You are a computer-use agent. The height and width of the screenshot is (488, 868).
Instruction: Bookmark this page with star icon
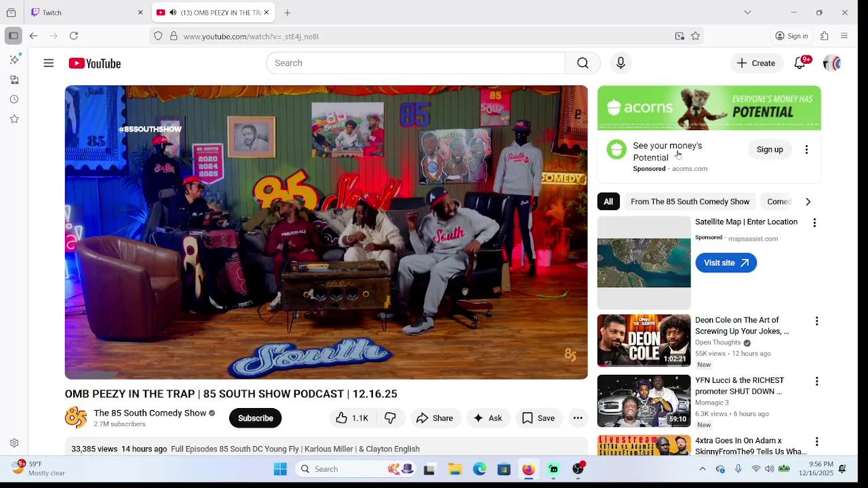click(x=695, y=36)
